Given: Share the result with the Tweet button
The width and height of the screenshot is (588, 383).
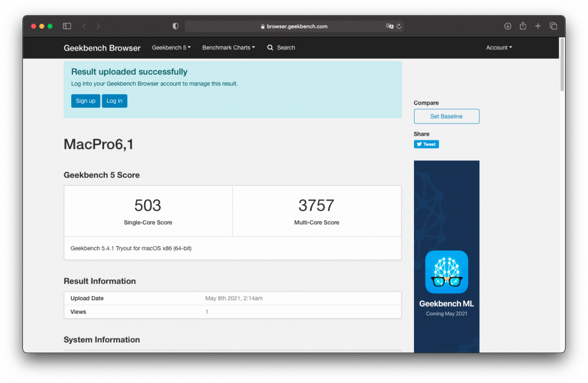Looking at the screenshot, I should tap(426, 145).
